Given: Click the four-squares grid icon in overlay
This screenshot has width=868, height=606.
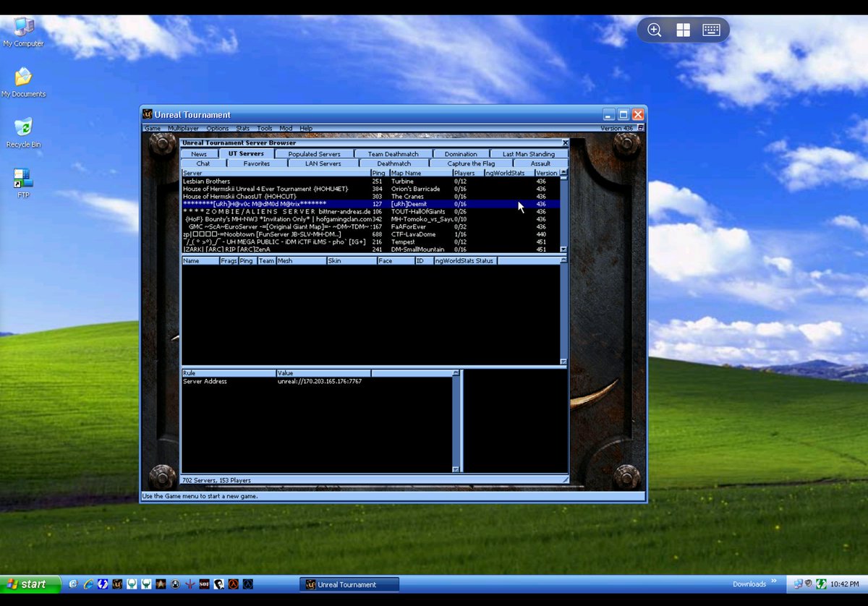Looking at the screenshot, I should point(683,30).
